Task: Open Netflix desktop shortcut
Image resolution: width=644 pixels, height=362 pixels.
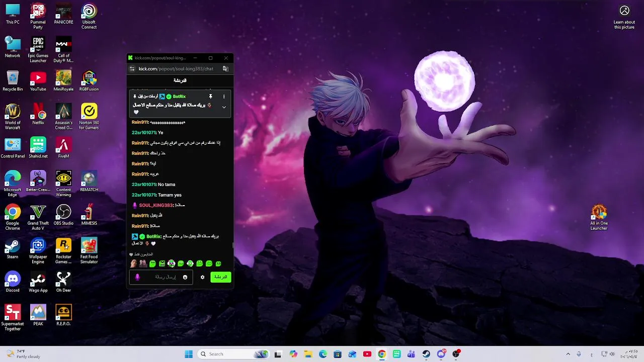Action: pyautogui.click(x=38, y=115)
